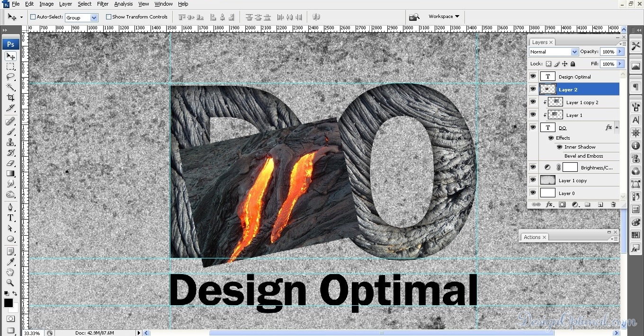Open the tool preset picker arrow
The image size is (644, 336).
21,18
